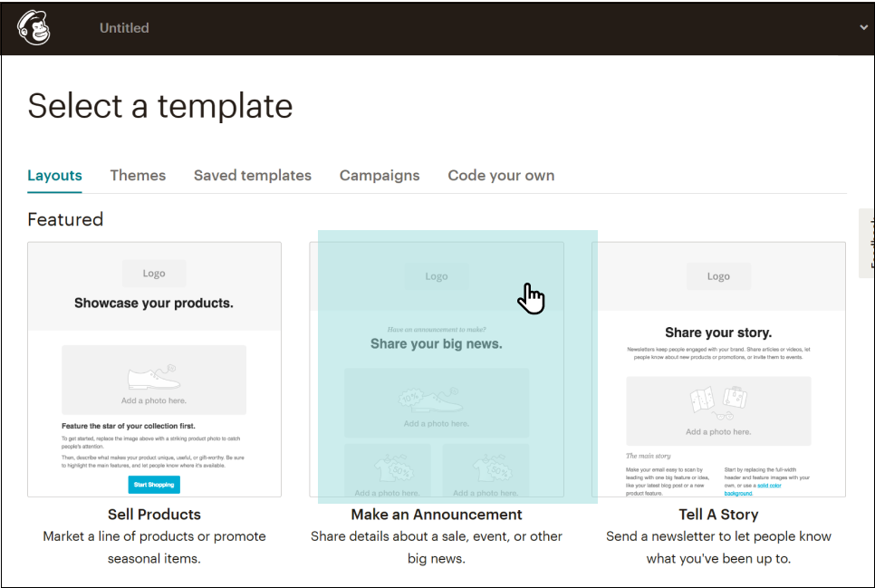Choose the Sell Products template title
This screenshot has height=588, width=875.
pos(154,515)
